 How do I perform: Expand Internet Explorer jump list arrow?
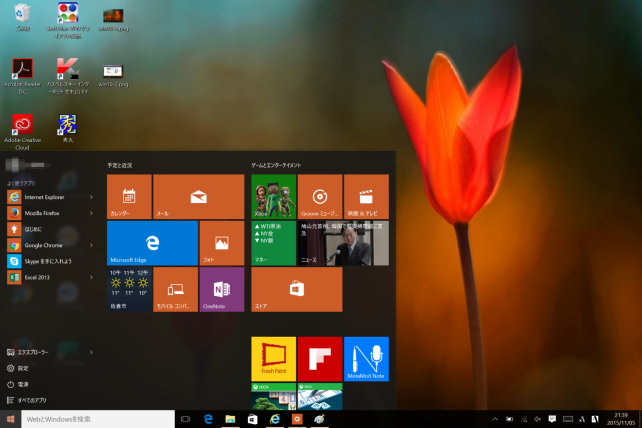point(91,197)
